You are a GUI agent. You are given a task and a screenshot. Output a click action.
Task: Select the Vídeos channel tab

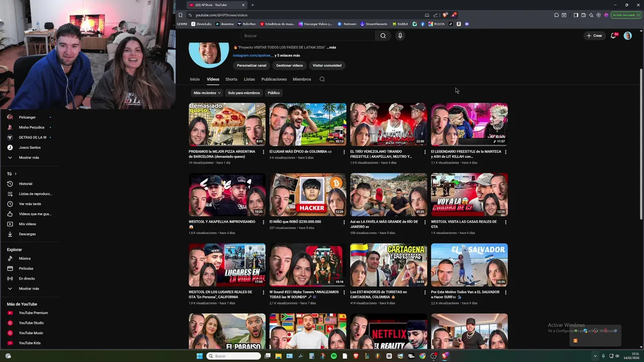point(213,79)
